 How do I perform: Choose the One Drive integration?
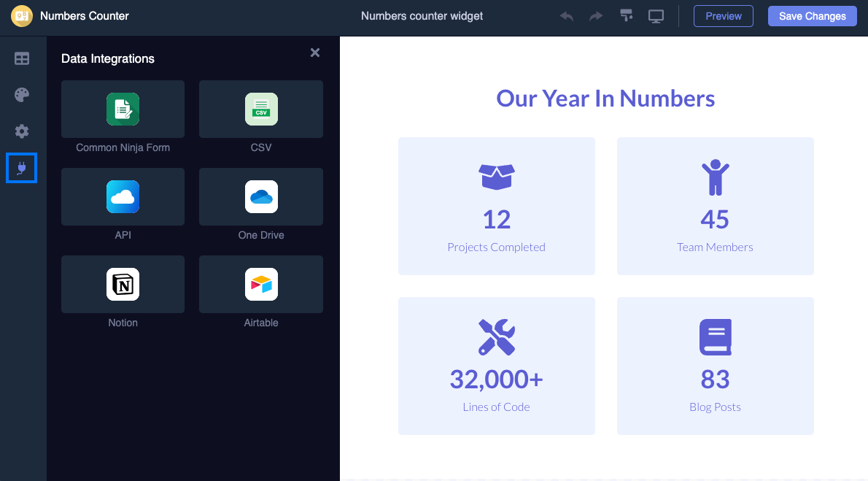point(261,197)
